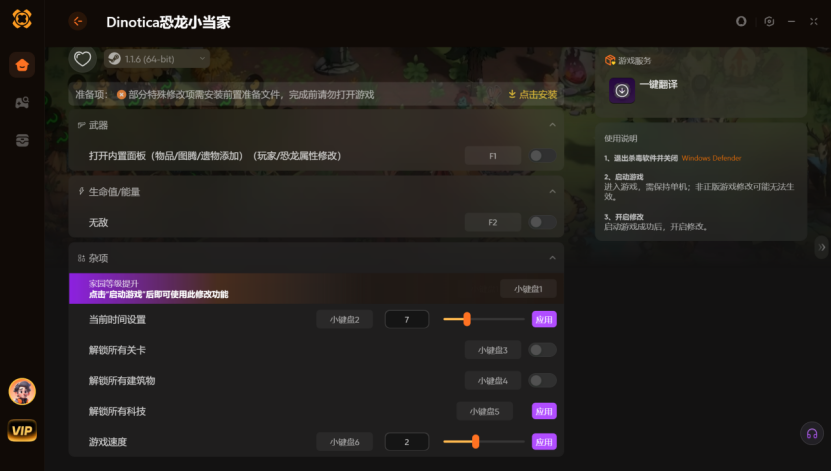Click the 小键盘2 hotkey for 当前时间设置

coord(345,319)
